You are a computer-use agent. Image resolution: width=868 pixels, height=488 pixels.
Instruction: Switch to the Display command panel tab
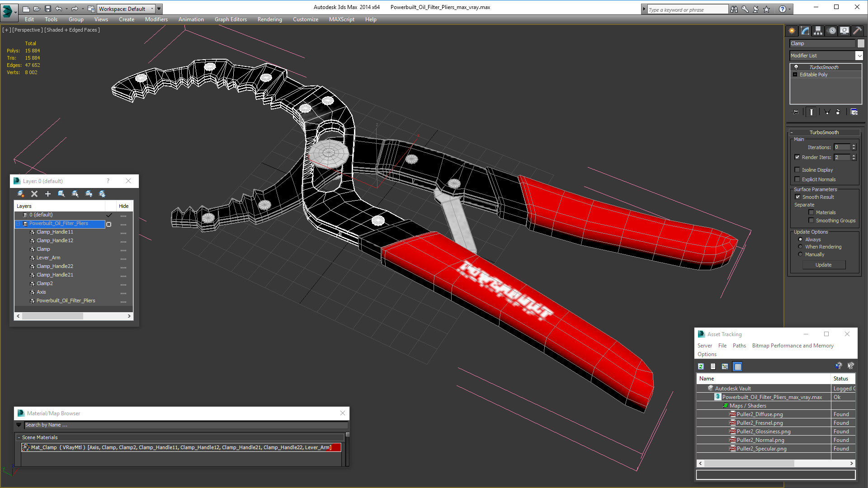click(844, 31)
